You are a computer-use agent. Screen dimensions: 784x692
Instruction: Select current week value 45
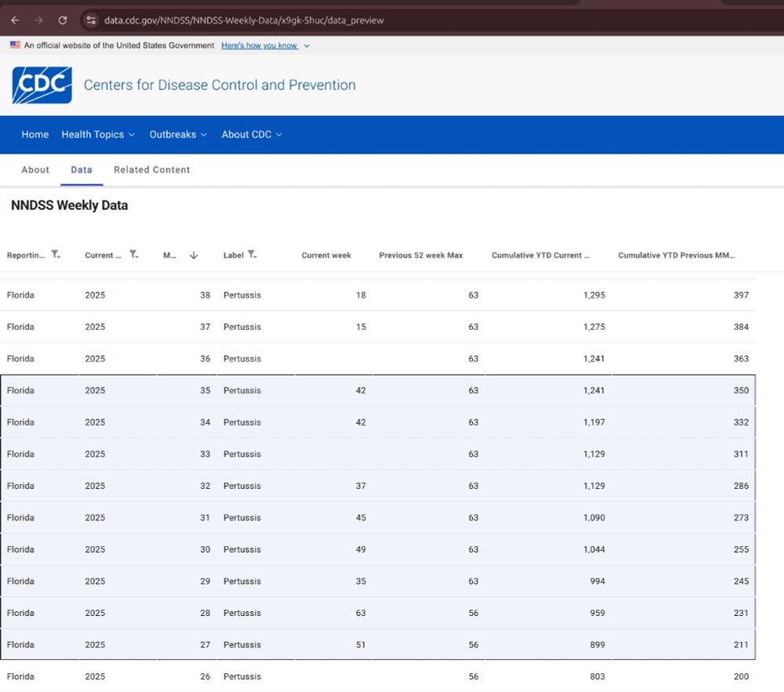[361, 517]
